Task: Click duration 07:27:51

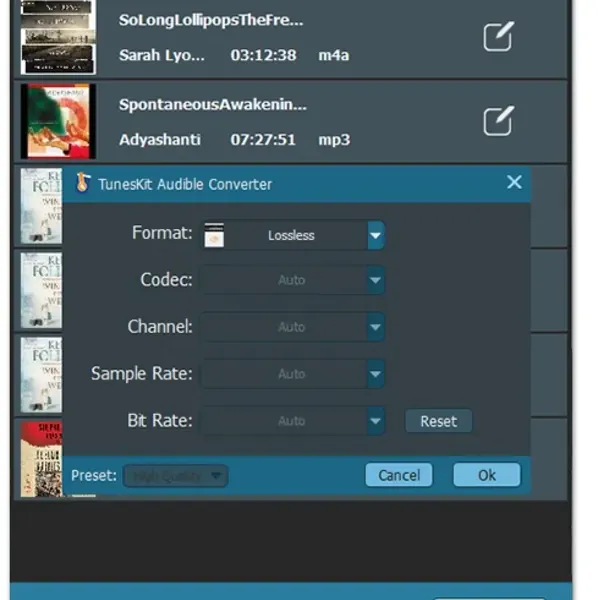Action: tap(263, 140)
